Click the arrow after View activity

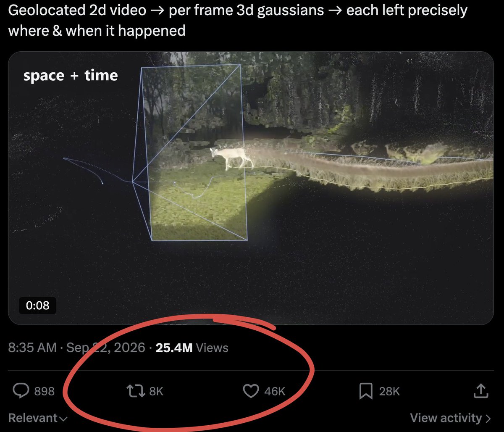click(x=488, y=419)
